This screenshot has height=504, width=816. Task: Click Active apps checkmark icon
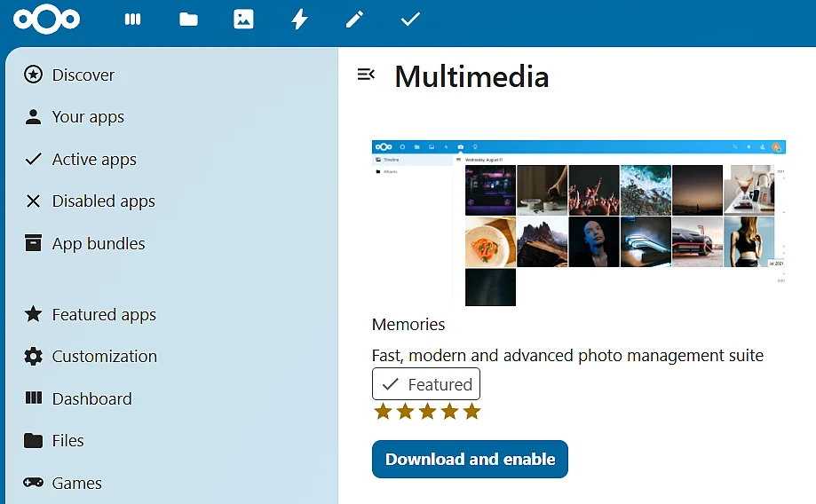point(34,159)
